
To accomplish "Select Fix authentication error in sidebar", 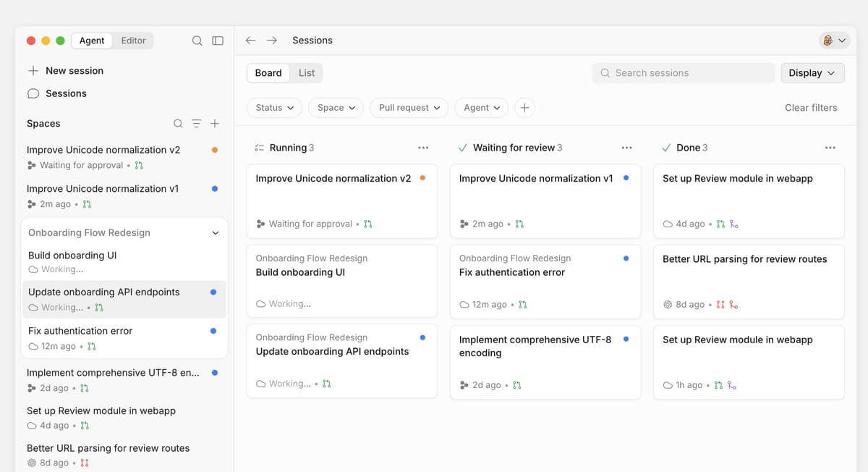I will [x=124, y=338].
